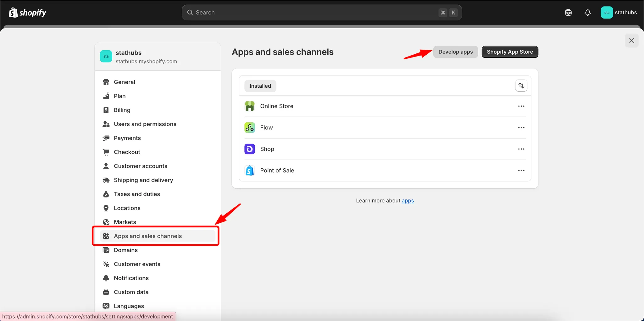Click the Locations label
The width and height of the screenshot is (644, 321).
[x=127, y=208]
